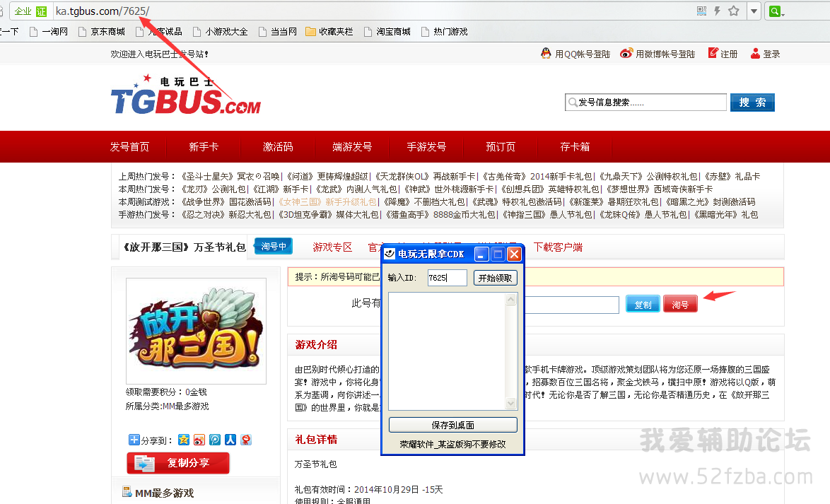
Task: Click the browser address bar URL
Action: point(103,11)
